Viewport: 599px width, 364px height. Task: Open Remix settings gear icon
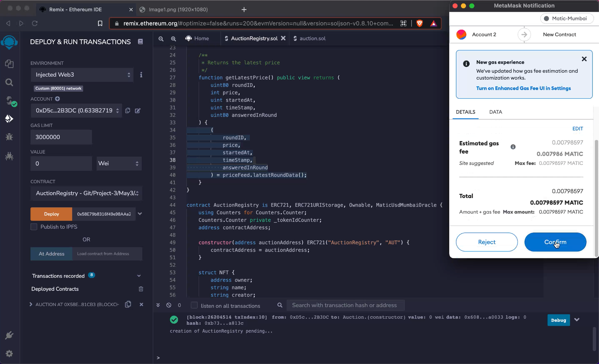pos(9,354)
